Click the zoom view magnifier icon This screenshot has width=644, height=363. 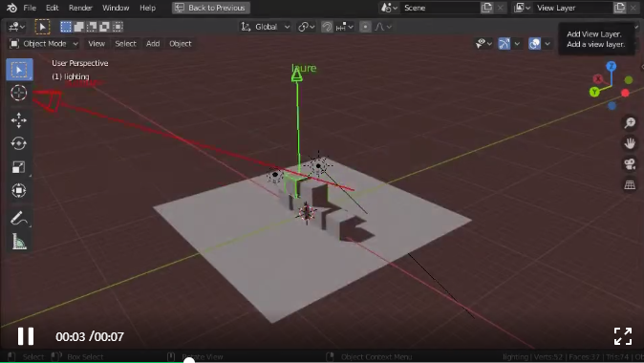(630, 122)
